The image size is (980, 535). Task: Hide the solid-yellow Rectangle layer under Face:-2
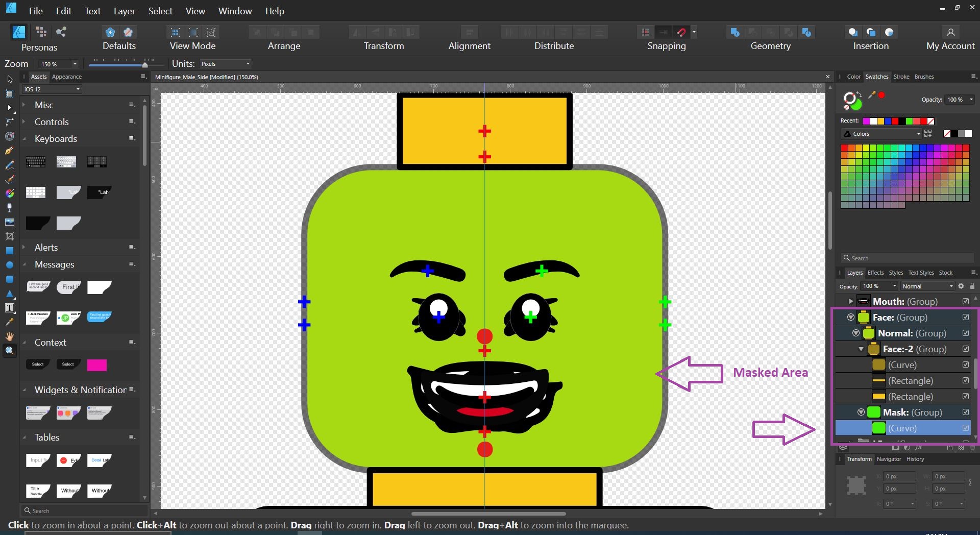point(966,396)
